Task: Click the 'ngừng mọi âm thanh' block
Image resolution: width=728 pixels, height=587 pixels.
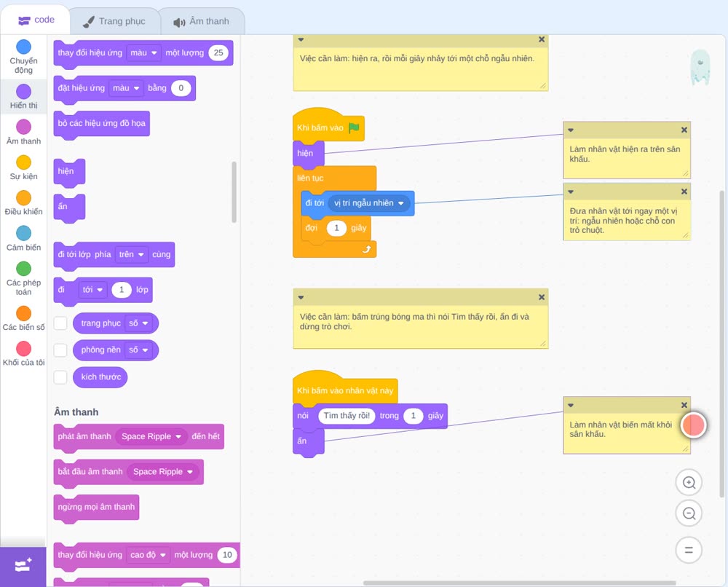Action: [x=96, y=508]
